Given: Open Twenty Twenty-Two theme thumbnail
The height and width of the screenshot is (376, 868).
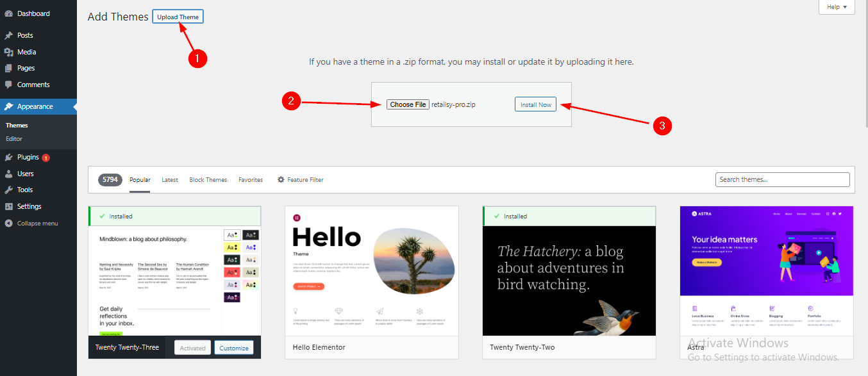Looking at the screenshot, I should [x=569, y=281].
